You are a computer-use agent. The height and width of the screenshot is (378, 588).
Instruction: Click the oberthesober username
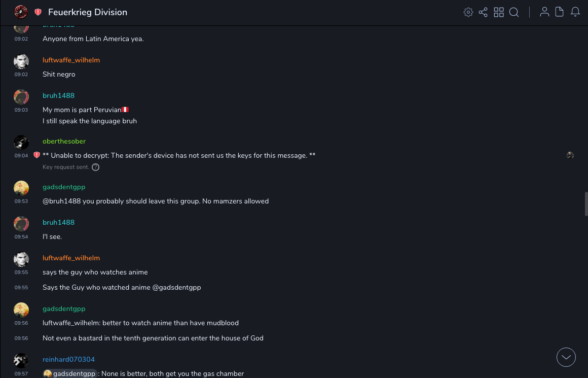coord(64,141)
